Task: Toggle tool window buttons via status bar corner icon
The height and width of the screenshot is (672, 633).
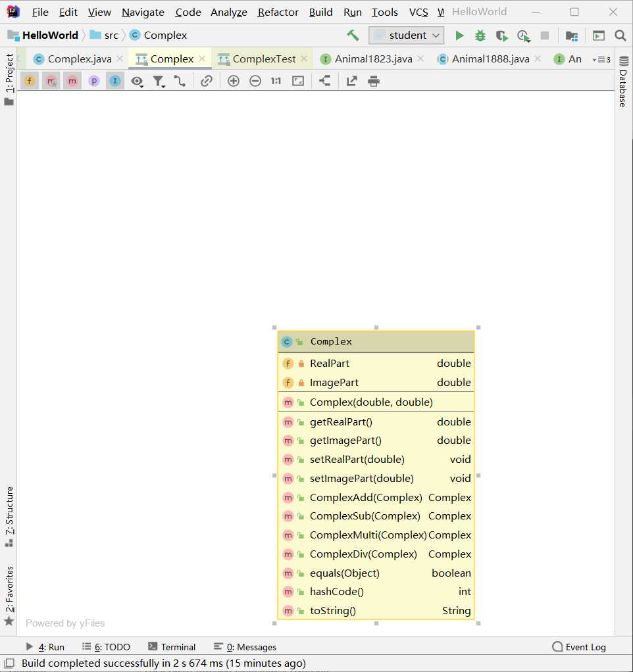Action: click(x=9, y=663)
